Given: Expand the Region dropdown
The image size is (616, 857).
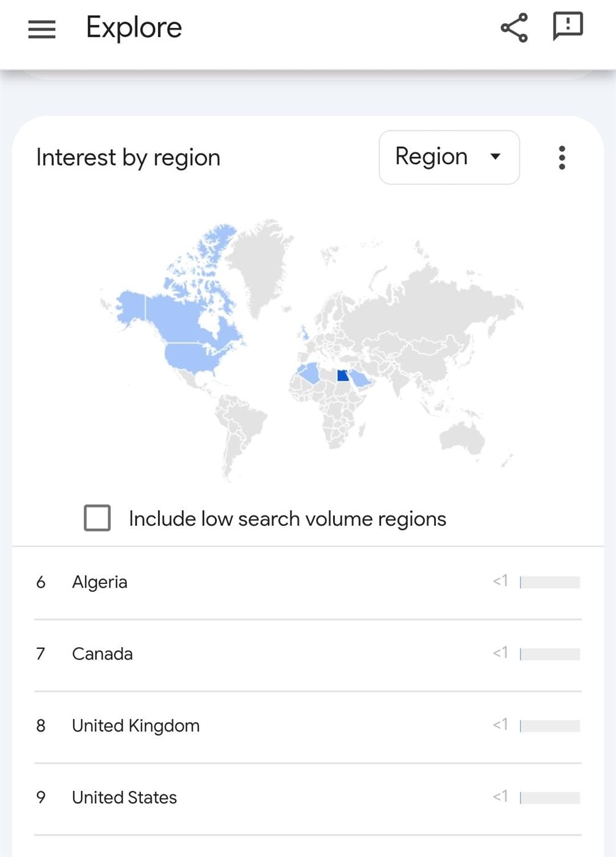Looking at the screenshot, I should 449,157.
